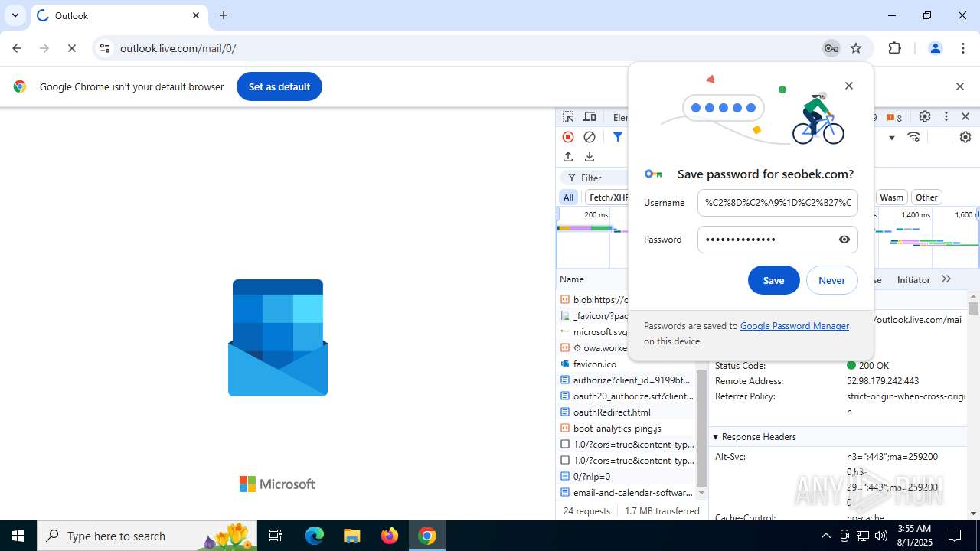Sort requests by Name column
Screen dimensions: 980x551
coord(572,279)
